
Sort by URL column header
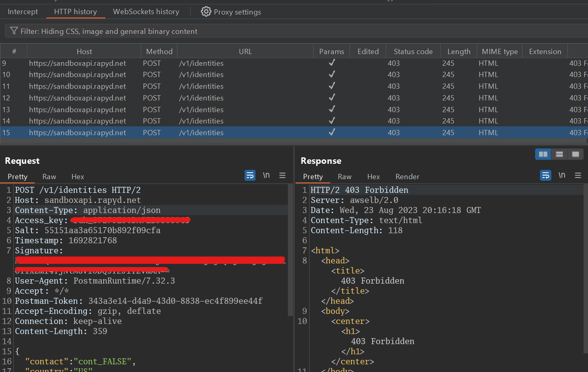point(245,51)
